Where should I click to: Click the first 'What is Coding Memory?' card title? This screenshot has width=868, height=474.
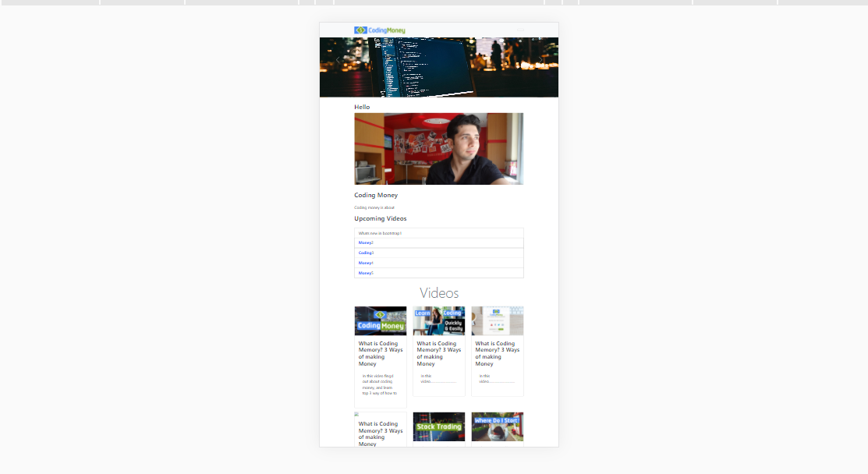tap(381, 353)
